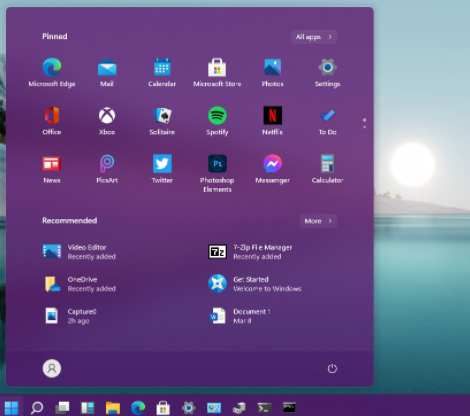Launch the Office app

[52, 121]
